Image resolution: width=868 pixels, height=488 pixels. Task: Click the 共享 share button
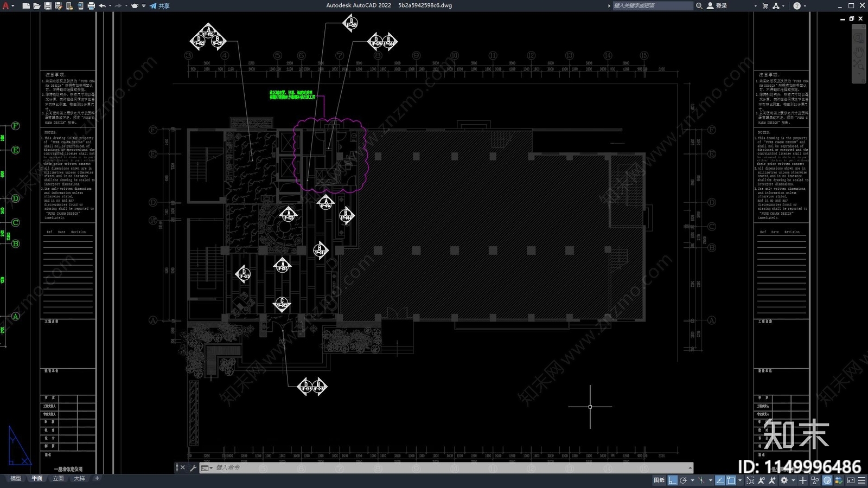[x=160, y=6]
